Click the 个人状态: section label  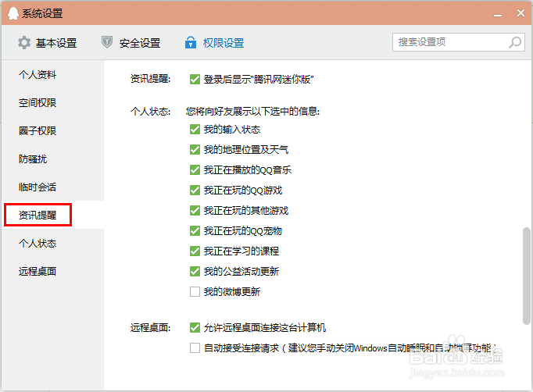pos(150,112)
